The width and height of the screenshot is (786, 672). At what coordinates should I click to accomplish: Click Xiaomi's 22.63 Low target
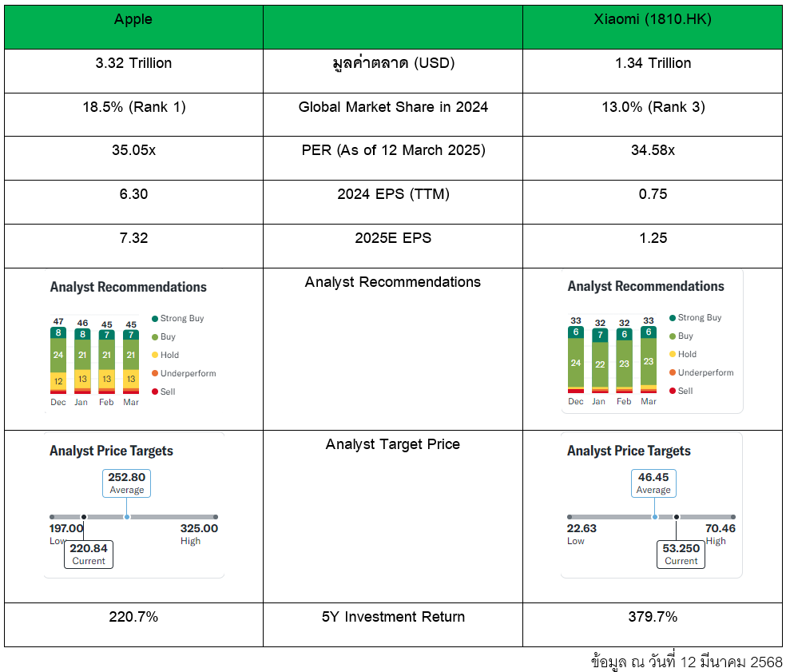582,529
